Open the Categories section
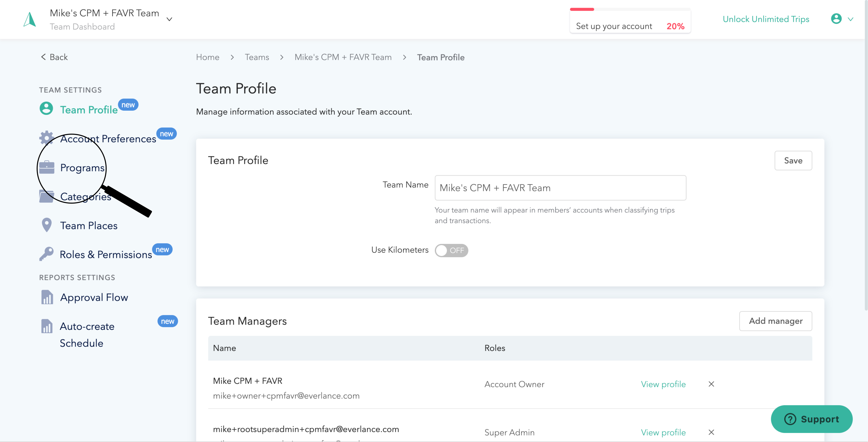This screenshot has width=868, height=442. point(86,197)
